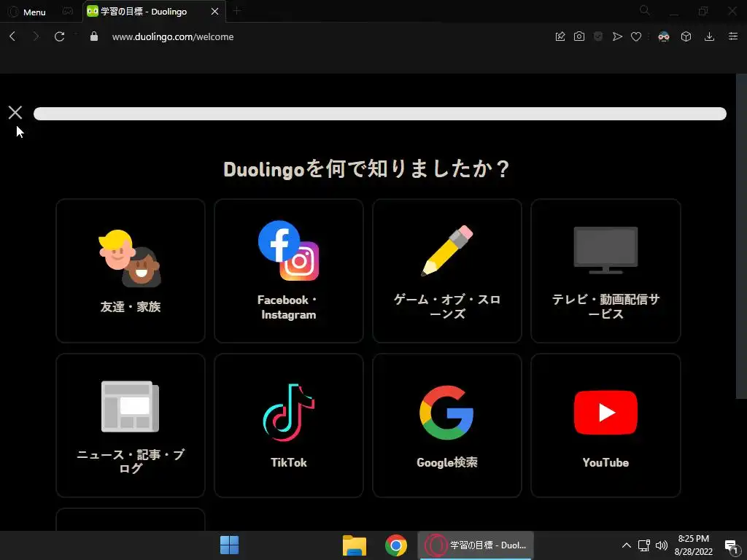Viewport: 747px width, 560px height.
Task: Select the テレビ・動画配信サービス card
Action: 605,271
